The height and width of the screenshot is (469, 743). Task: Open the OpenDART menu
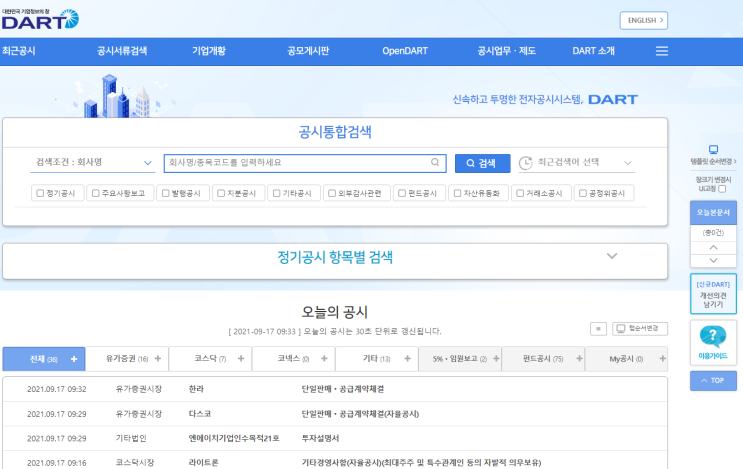pyautogui.click(x=405, y=51)
